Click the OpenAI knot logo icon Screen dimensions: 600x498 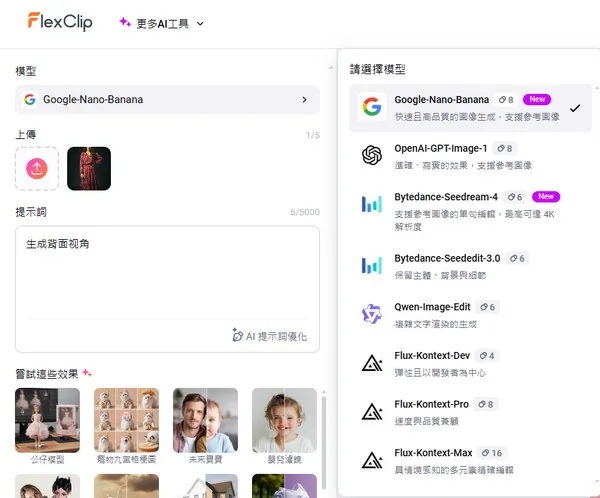(372, 155)
